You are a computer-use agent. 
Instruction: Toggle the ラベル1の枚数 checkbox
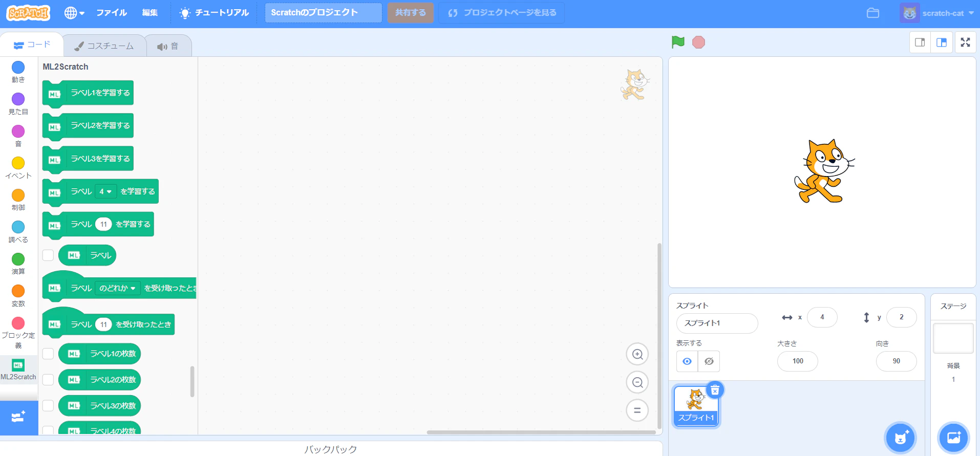pyautogui.click(x=48, y=354)
